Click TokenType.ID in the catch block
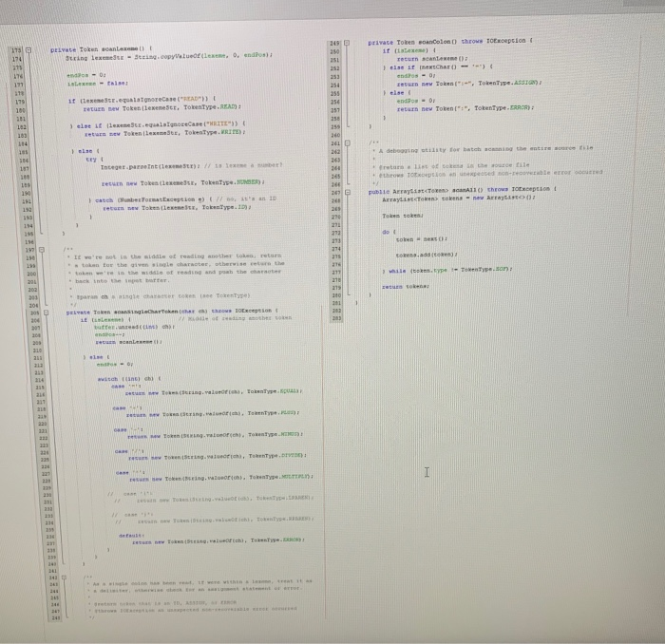Viewport: 665px width, 644px height. (x=224, y=207)
